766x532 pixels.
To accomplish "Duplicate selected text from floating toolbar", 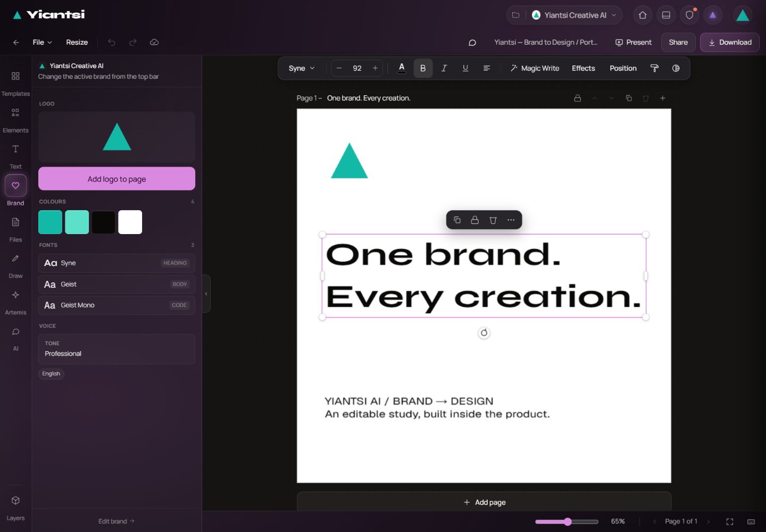I will click(457, 220).
